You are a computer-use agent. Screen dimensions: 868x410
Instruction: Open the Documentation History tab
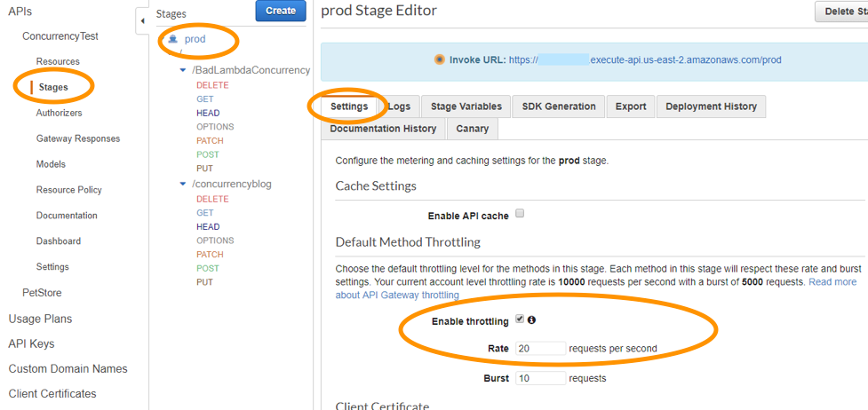click(x=383, y=129)
